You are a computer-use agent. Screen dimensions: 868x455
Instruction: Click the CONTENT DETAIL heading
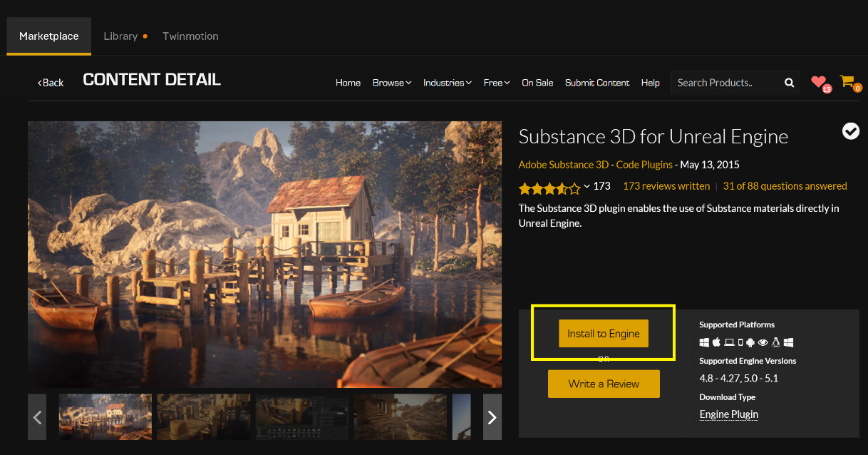[152, 80]
